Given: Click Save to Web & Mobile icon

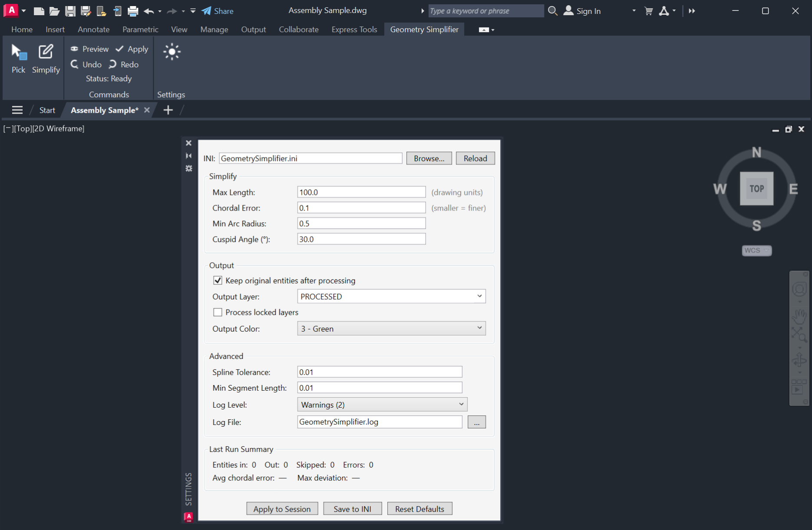Looking at the screenshot, I should pos(117,11).
